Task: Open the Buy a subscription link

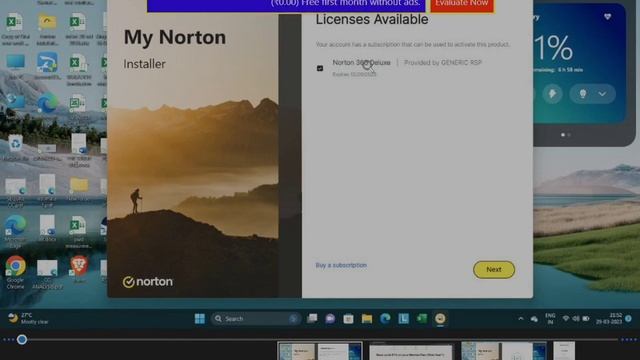Action: [x=341, y=265]
